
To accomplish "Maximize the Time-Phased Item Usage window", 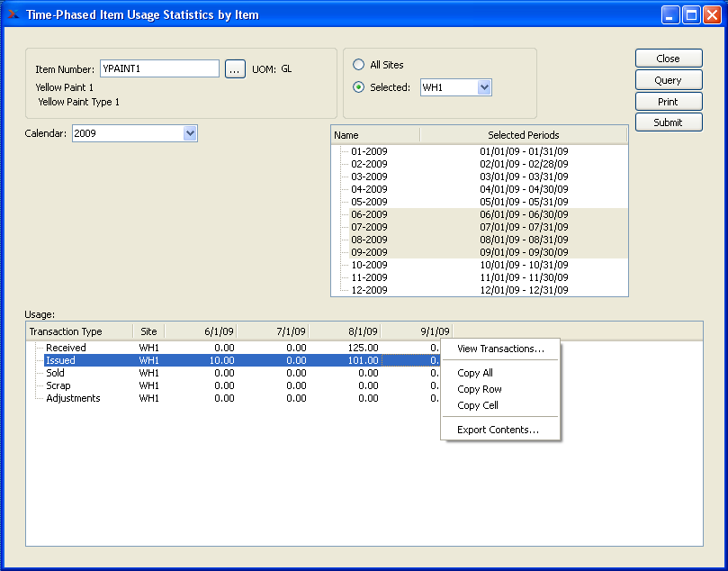I will (691, 14).
